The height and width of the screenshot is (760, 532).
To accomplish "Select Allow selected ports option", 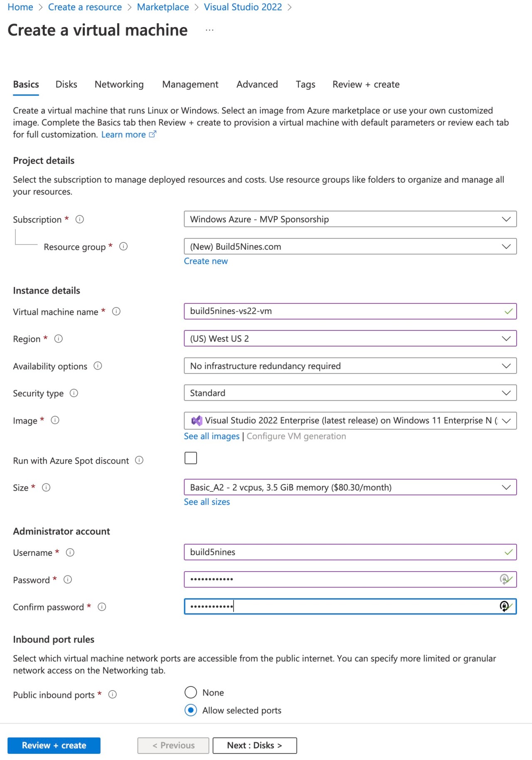I will [x=190, y=710].
